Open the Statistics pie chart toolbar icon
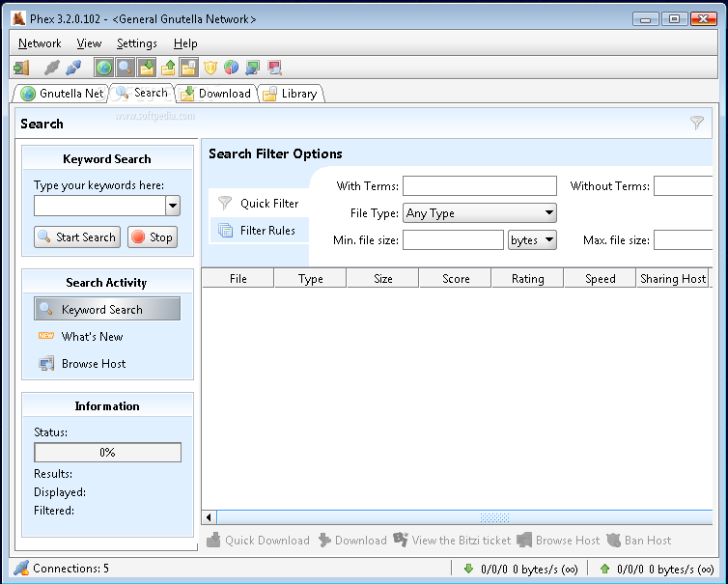 (x=231, y=68)
